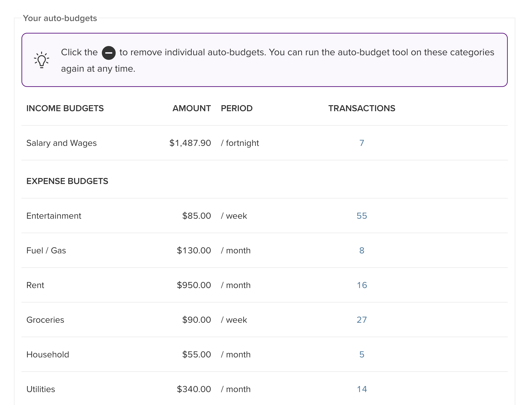Open Salary and Wages 7 transactions link
The image size is (532, 405).
[x=362, y=143]
